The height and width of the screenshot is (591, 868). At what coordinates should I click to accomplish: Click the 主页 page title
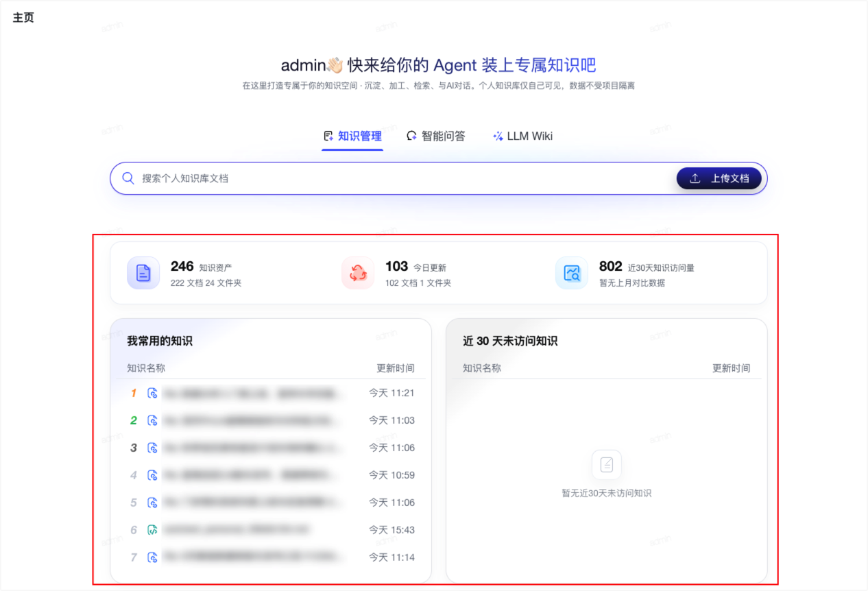23,17
